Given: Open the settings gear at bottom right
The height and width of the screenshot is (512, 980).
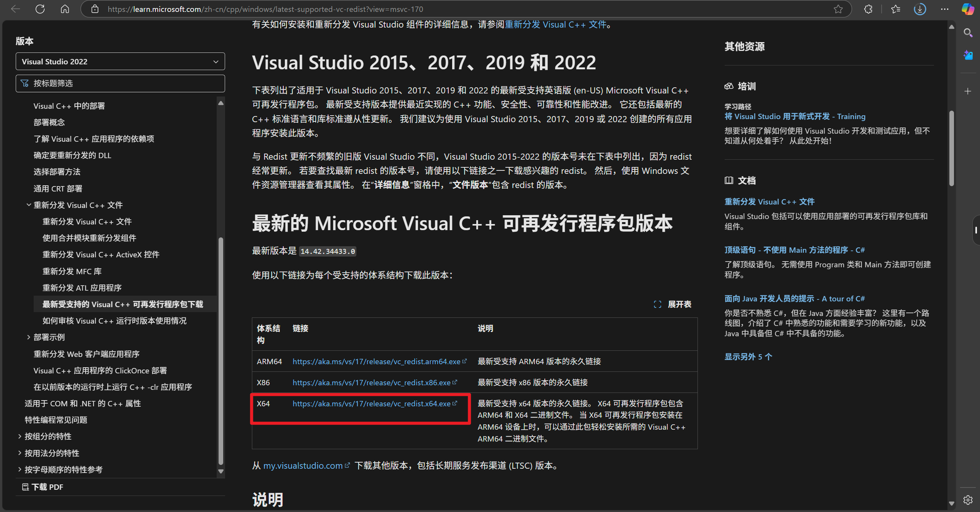Looking at the screenshot, I should point(968,499).
